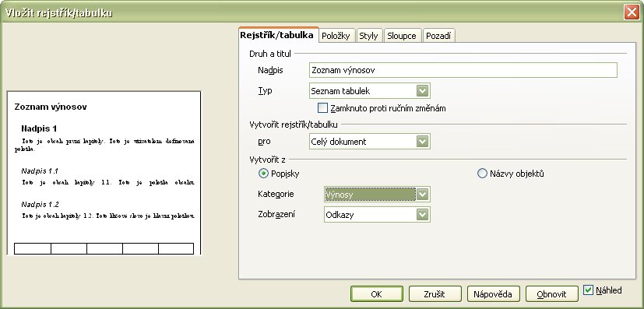Click the document preview thumbnail
The width and height of the screenshot is (644, 309).
point(104,173)
